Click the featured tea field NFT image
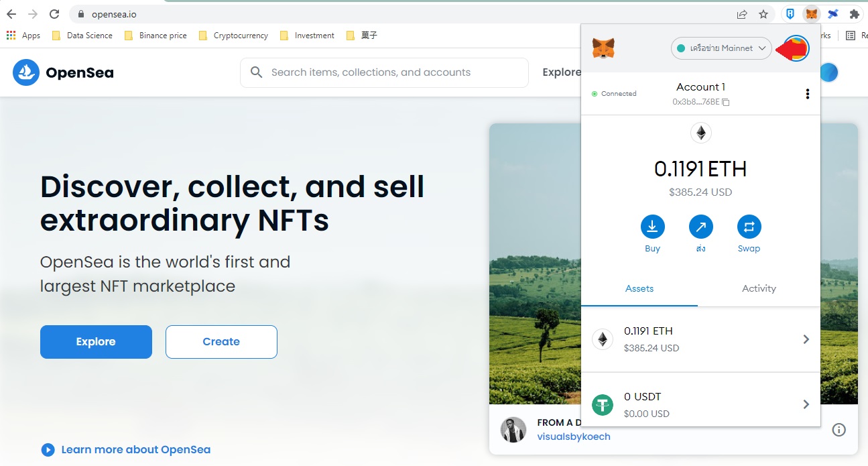This screenshot has height=466, width=868. (x=535, y=264)
